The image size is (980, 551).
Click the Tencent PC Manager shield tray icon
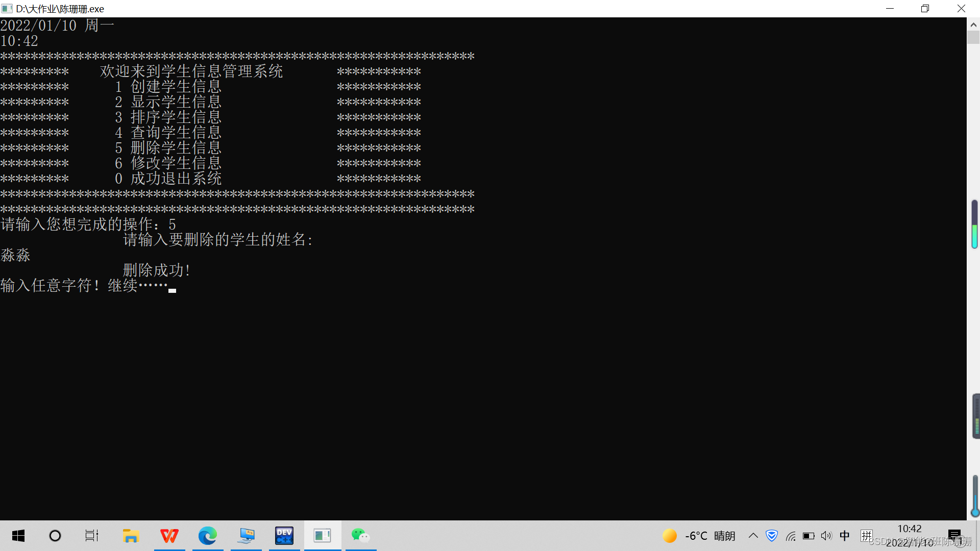click(x=772, y=536)
